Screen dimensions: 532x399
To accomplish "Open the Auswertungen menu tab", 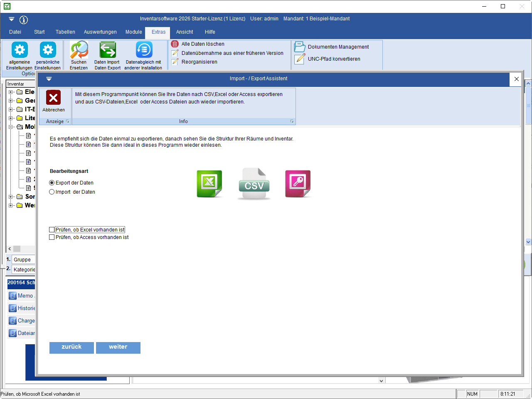I will 100,32.
